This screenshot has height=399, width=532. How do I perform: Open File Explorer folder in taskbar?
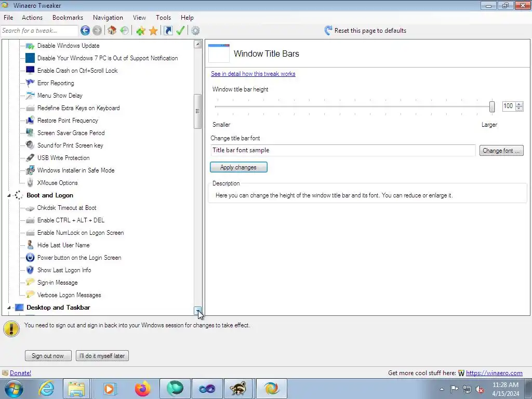pos(76,389)
